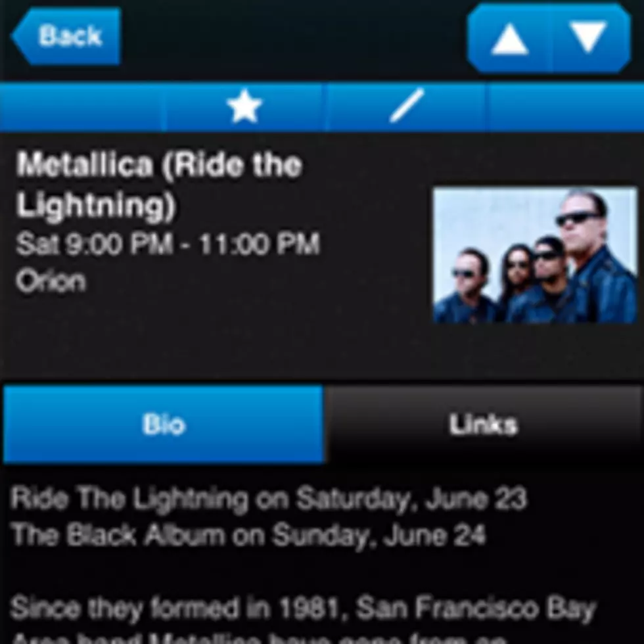Switch to the Links tab
This screenshot has height=644, width=644.
[483, 425]
